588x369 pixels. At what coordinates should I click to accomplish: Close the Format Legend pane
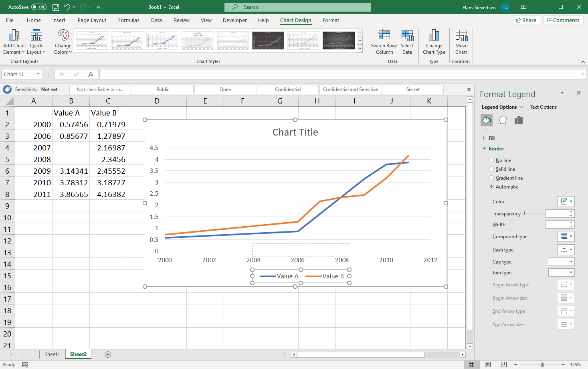click(579, 93)
